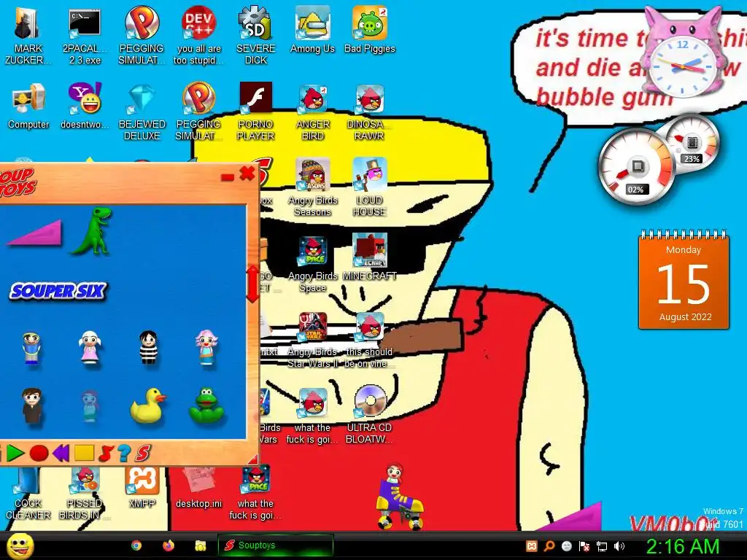Viewport: 747px width, 560px height.
Task: Click the SOUPER SIX heading in toybox
Action: pyautogui.click(x=58, y=291)
